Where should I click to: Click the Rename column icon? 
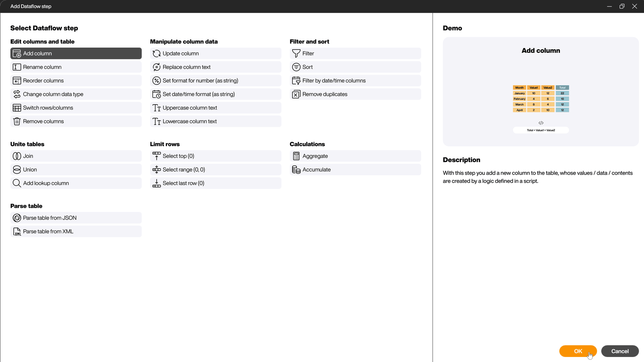click(x=17, y=67)
